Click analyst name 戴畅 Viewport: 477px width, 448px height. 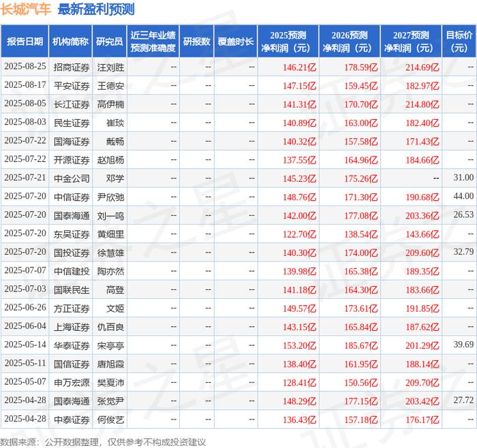[x=115, y=142]
